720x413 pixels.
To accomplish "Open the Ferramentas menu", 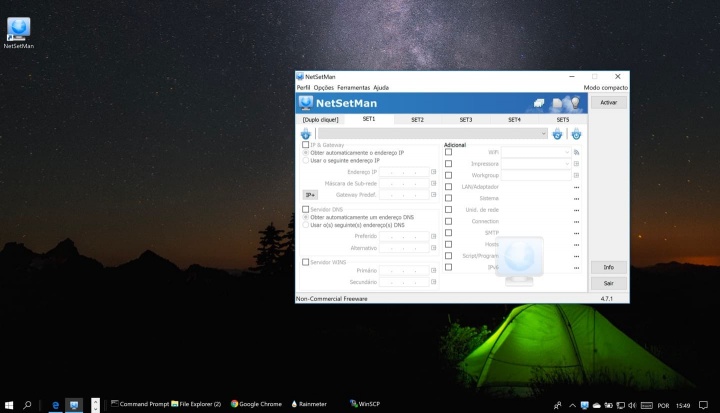I will tap(353, 88).
